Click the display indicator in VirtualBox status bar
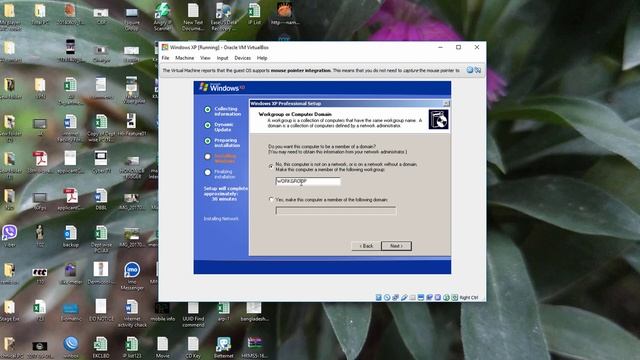The height and width of the screenshot is (360, 640). point(421,297)
